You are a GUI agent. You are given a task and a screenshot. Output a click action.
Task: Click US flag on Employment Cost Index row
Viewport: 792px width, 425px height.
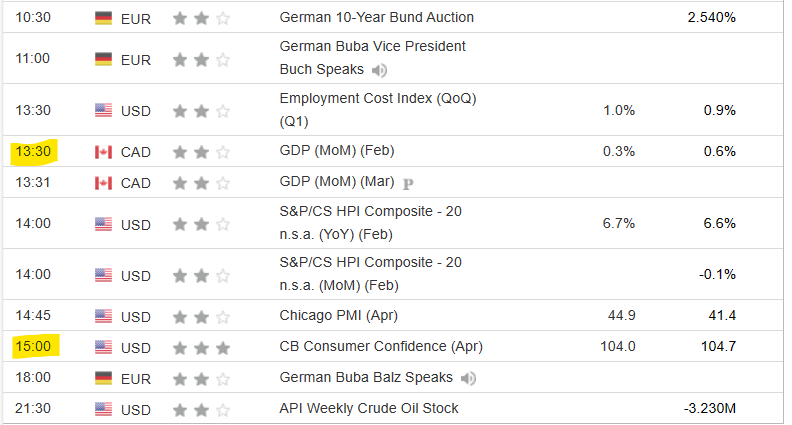(104, 110)
